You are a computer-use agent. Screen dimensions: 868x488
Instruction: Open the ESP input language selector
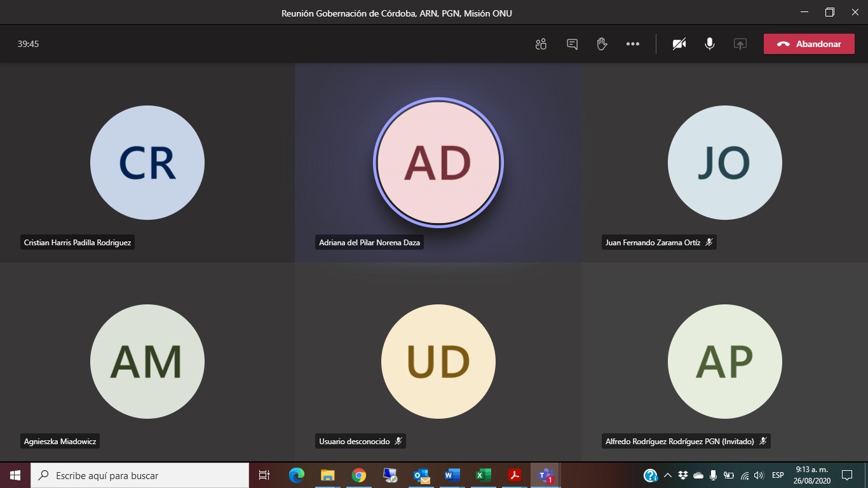pyautogui.click(x=777, y=475)
